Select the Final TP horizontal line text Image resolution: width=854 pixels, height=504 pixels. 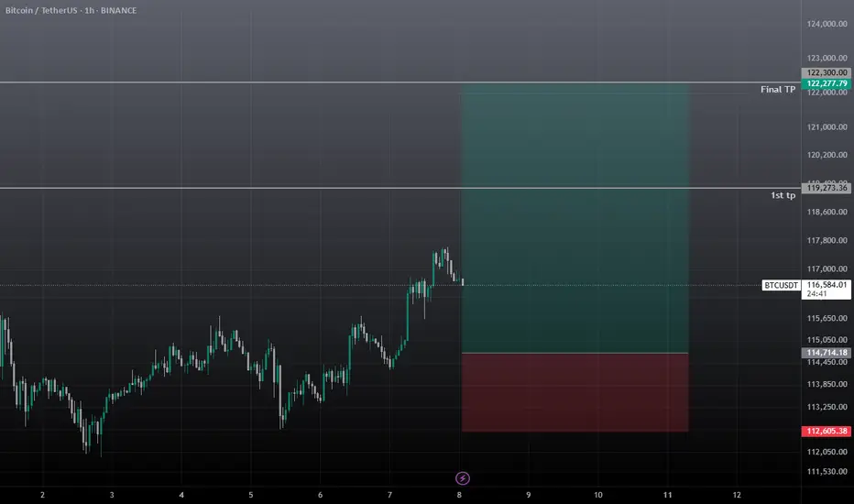coord(778,90)
